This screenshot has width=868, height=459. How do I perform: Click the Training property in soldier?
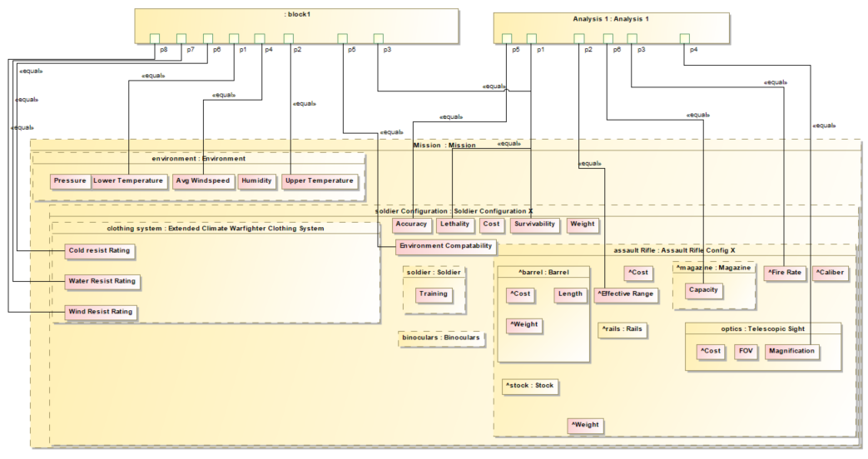[x=433, y=294]
